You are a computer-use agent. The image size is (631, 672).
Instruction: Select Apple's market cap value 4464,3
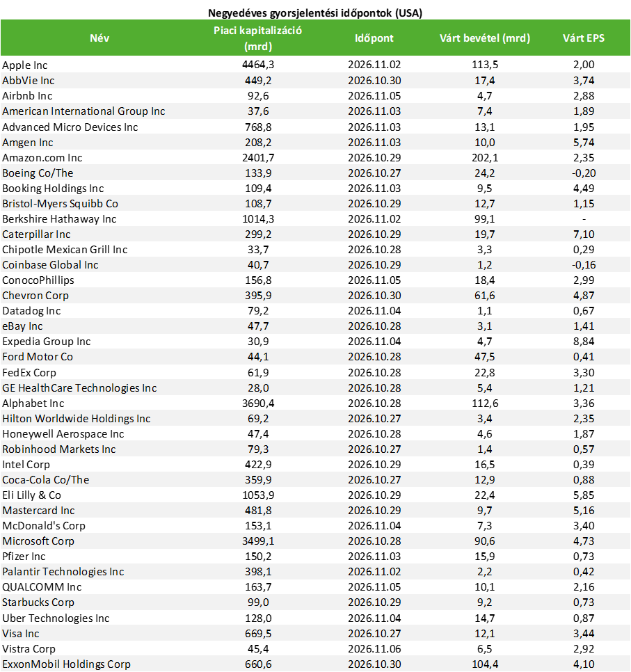258,65
